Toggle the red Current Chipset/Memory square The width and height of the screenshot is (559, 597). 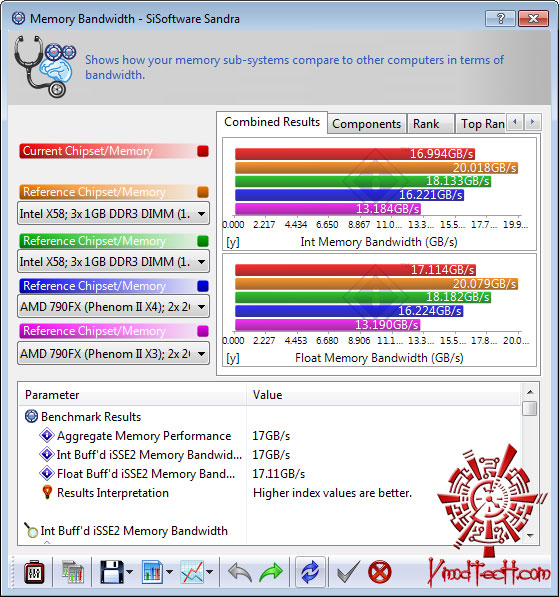click(x=203, y=151)
